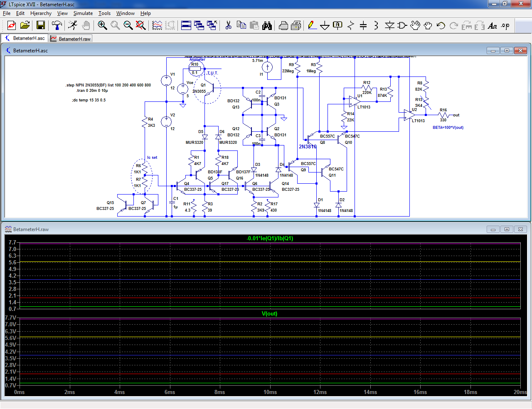Screen dimensions: 532x409
Task: Click the .step NPN 2N3055(BF) directive text
Action: coord(108,85)
